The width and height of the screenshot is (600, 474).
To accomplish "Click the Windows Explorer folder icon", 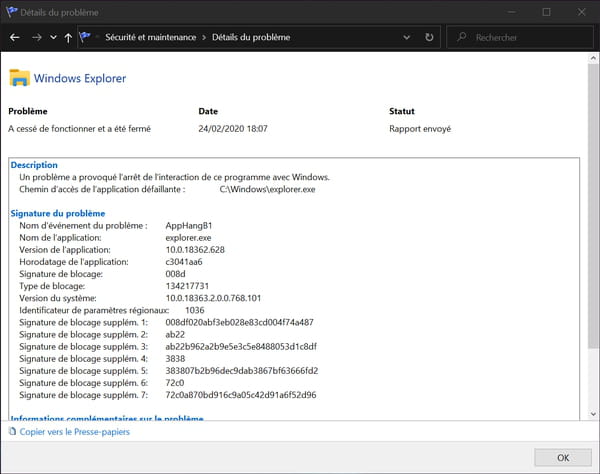I will pos(19,78).
